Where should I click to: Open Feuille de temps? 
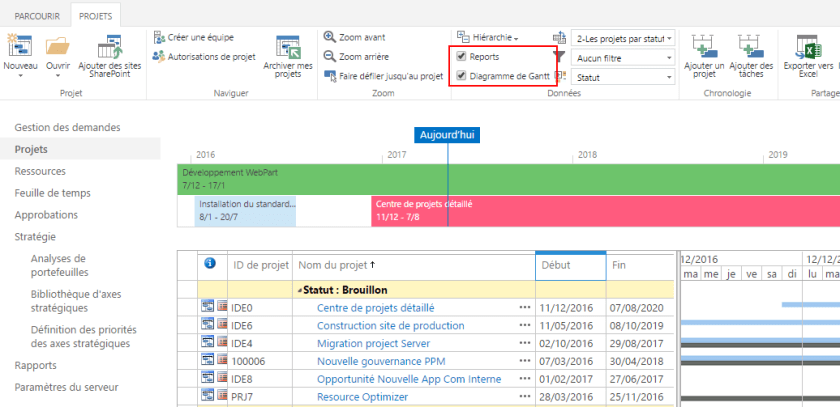52,193
